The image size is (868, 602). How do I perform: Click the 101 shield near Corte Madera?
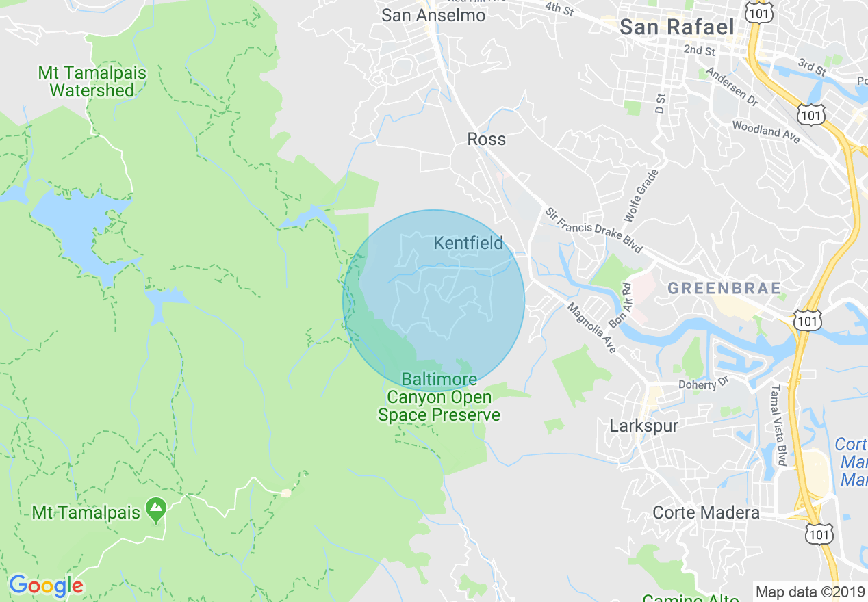click(819, 534)
